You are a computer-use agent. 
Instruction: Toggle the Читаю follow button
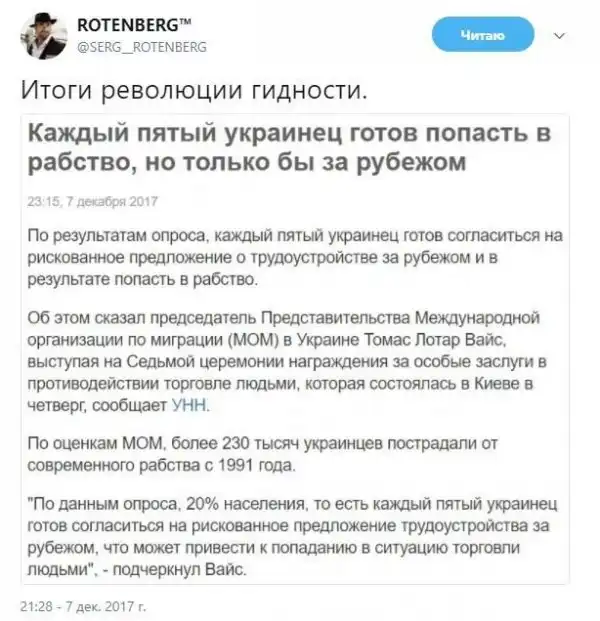483,36
